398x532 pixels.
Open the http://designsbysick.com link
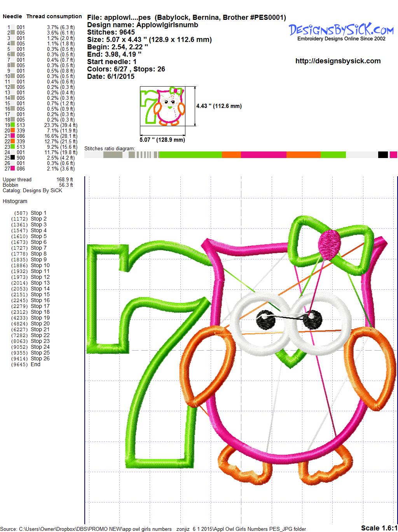pos(338,61)
